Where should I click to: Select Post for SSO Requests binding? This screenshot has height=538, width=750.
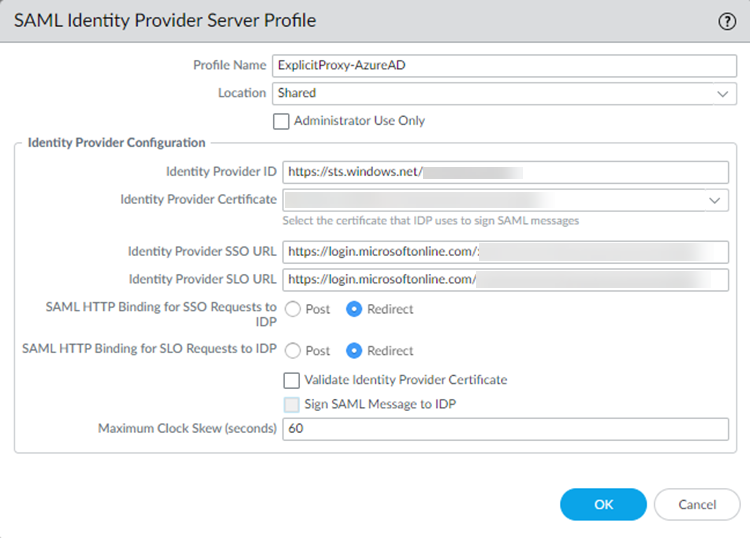(293, 309)
